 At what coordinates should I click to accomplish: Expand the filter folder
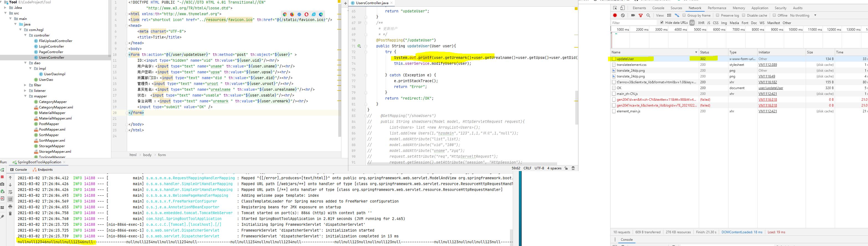point(25,85)
